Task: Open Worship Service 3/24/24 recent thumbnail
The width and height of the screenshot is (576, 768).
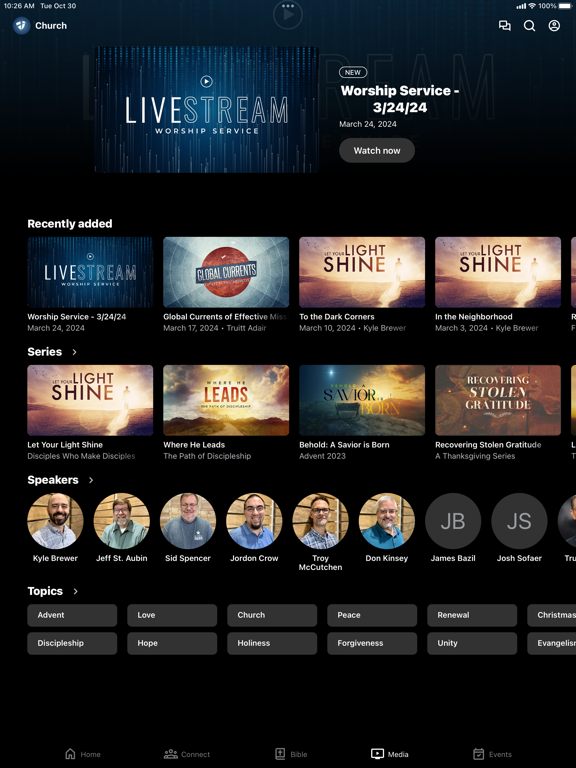Action: pos(90,272)
